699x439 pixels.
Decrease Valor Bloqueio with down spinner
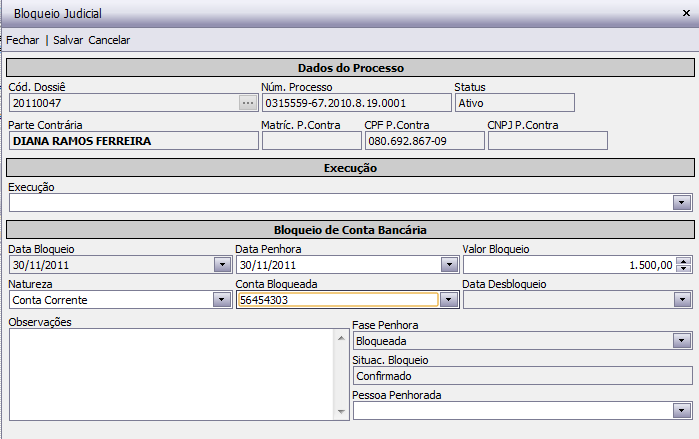(x=684, y=269)
